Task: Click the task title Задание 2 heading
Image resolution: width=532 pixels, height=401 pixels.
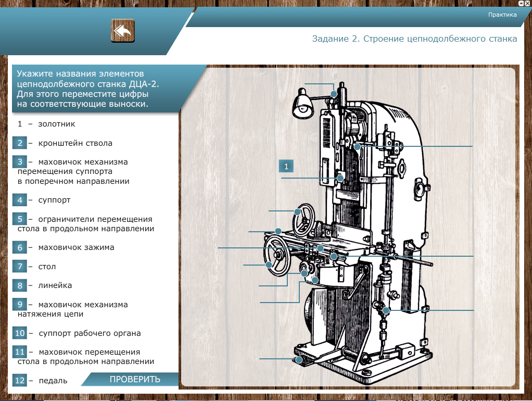Action: click(x=414, y=39)
